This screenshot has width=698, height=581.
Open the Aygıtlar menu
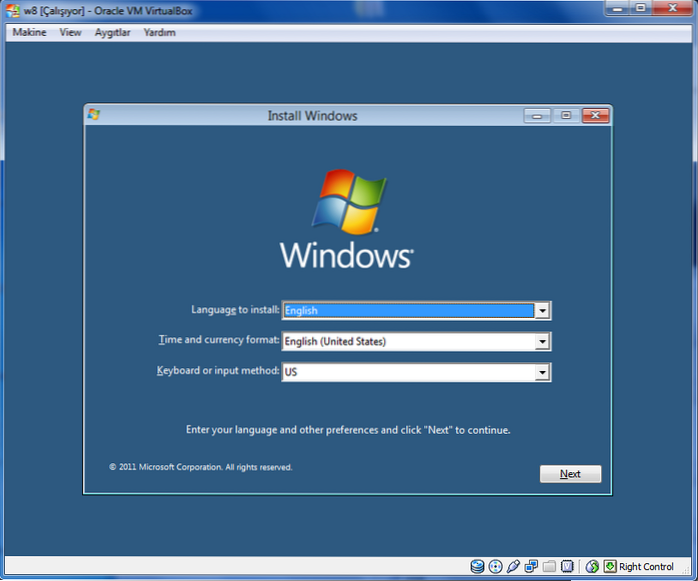pos(112,32)
